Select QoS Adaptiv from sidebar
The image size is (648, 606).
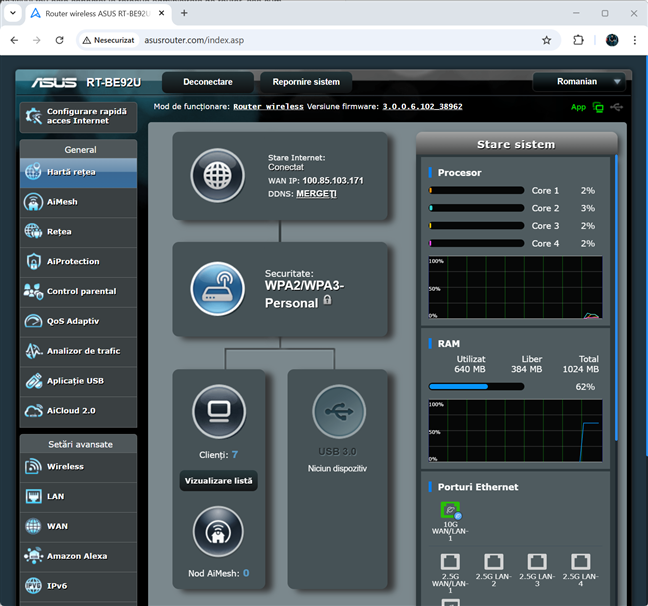pyautogui.click(x=73, y=321)
